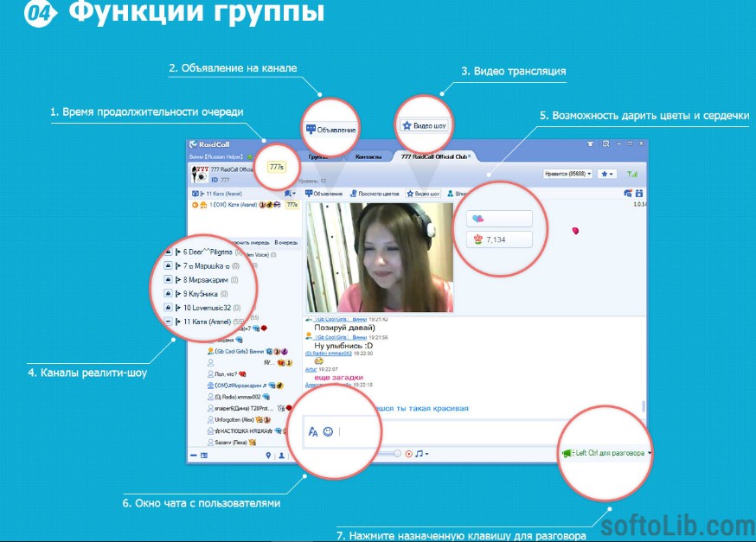The width and height of the screenshot is (756, 542).
Task: Click the minus icon below user list
Action: 194,456
